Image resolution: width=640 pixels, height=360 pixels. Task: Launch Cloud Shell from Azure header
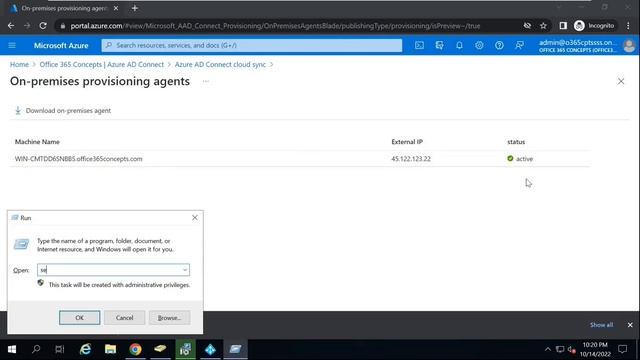pos(419,45)
